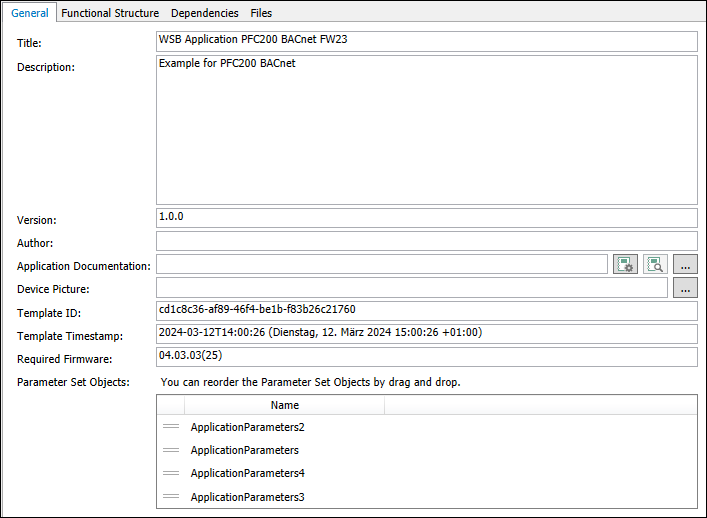Click the Name column header
Viewport: 707px width, 518px height.
[285, 405]
